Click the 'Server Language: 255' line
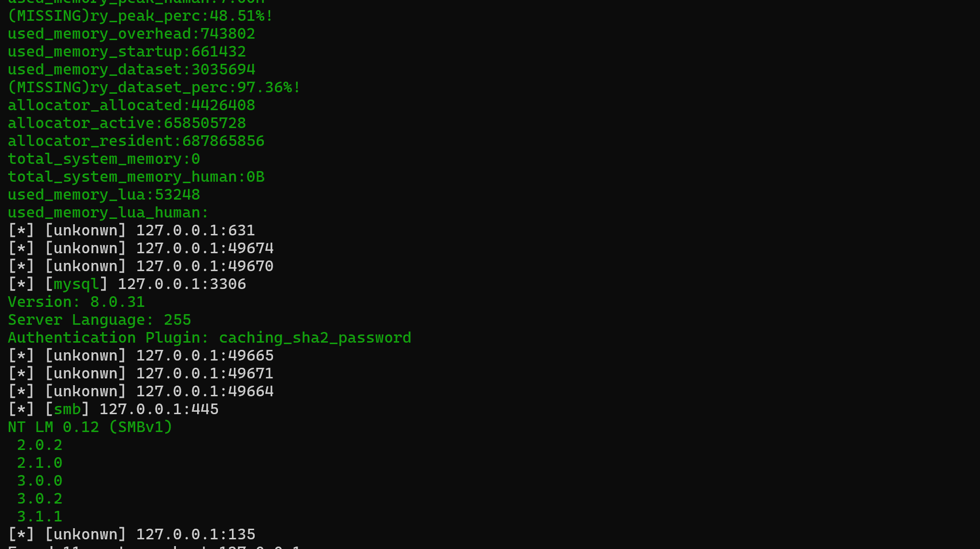This screenshot has height=549, width=980. [x=100, y=320]
